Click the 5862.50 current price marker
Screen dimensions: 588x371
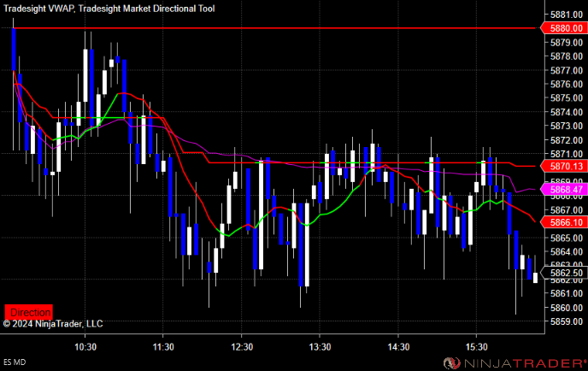pos(564,273)
